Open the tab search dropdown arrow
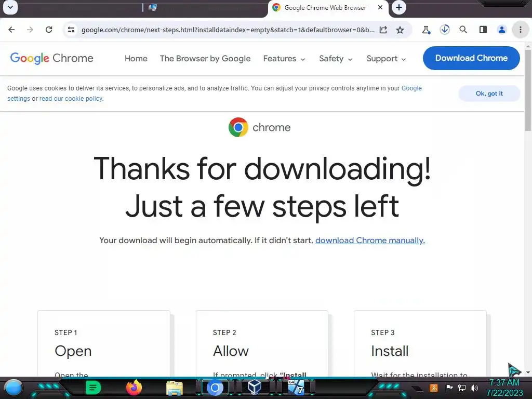 pyautogui.click(x=10, y=7)
